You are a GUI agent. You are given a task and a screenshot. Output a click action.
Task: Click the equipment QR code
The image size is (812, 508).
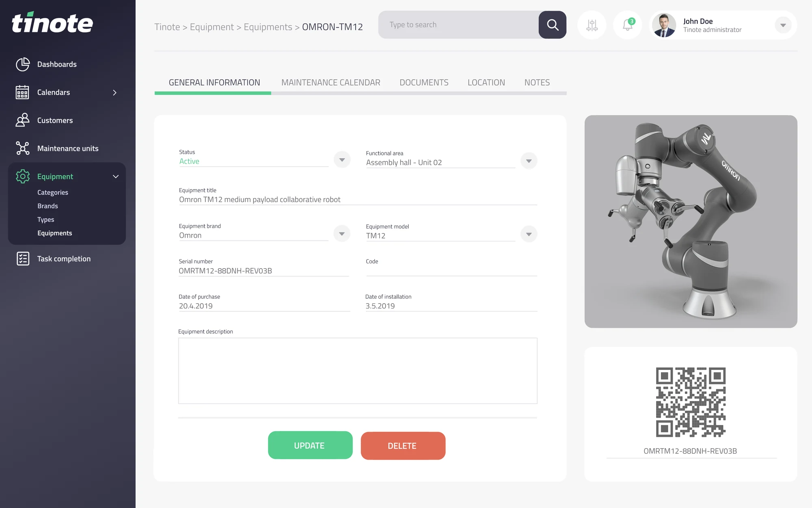coord(691,402)
